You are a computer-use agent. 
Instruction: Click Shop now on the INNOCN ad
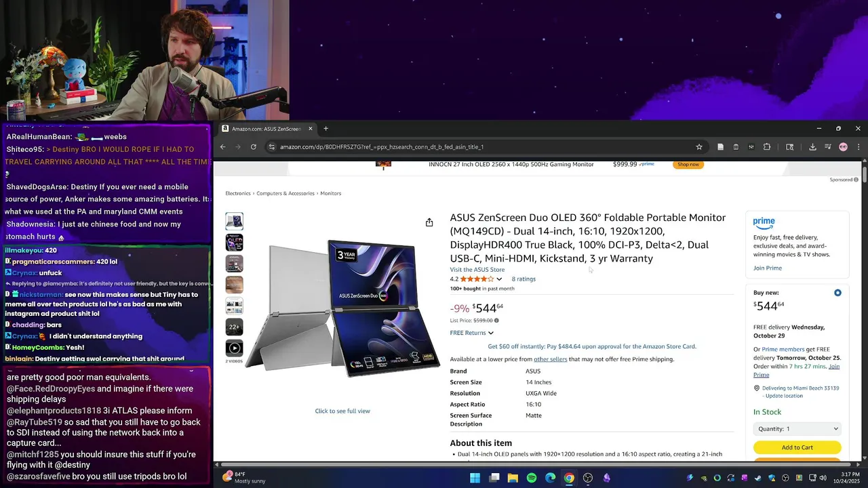[x=688, y=165]
